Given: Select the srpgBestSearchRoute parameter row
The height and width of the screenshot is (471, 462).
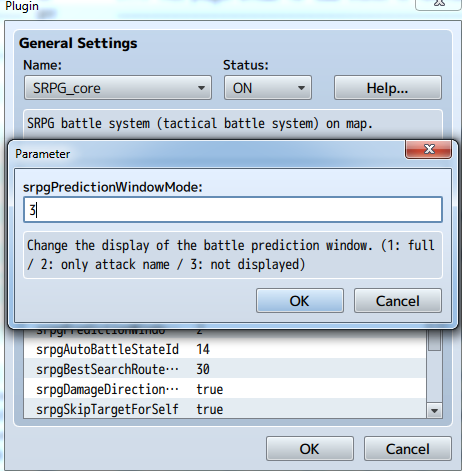Looking at the screenshot, I should (x=225, y=369).
